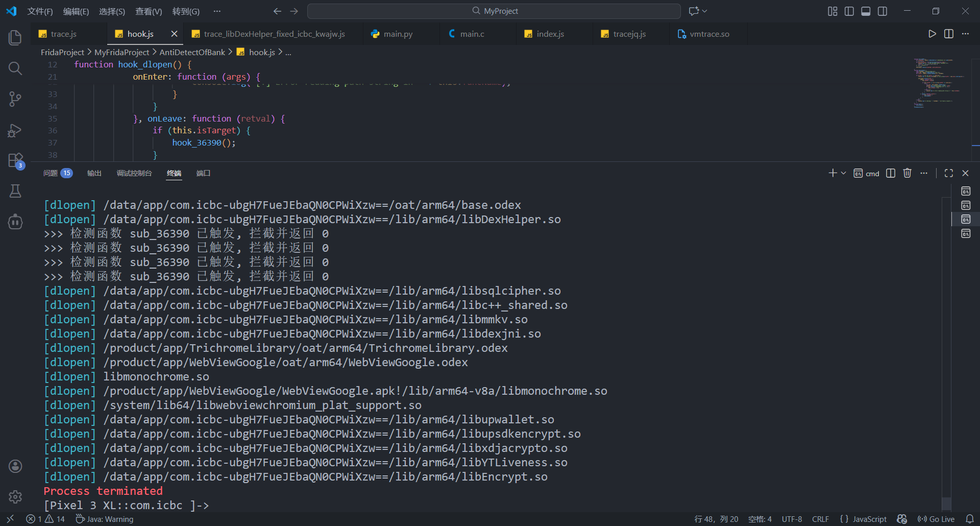Split the terminal pane

(x=891, y=173)
